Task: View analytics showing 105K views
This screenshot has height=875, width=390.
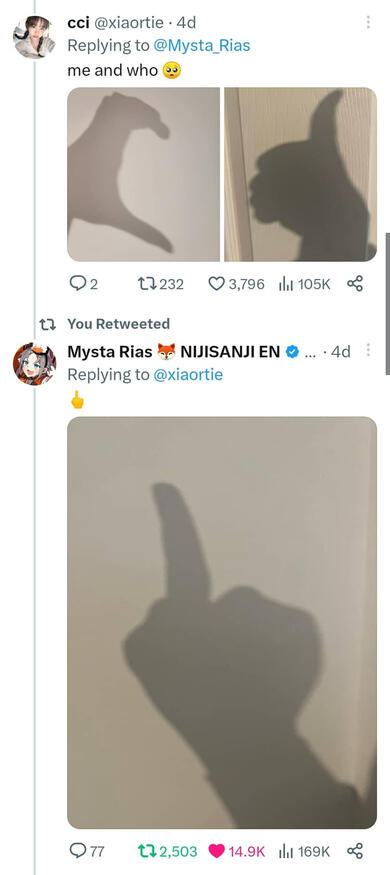Action: tap(304, 284)
